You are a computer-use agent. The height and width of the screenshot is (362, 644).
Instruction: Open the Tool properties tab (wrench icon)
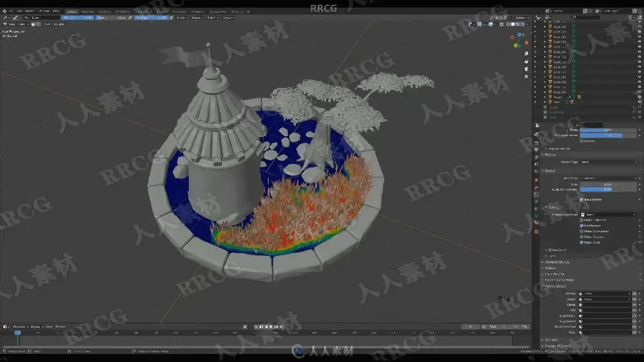[x=536, y=135]
